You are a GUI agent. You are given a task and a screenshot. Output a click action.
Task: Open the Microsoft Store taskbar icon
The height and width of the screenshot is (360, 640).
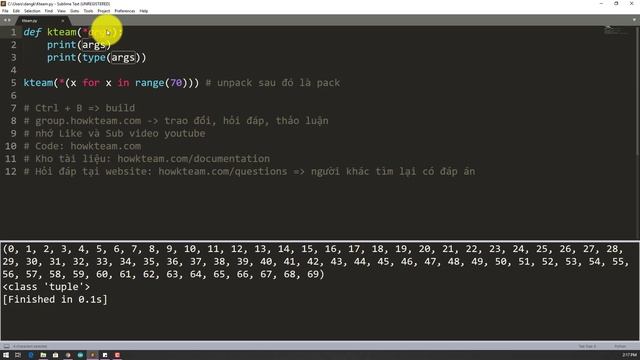coord(56,355)
